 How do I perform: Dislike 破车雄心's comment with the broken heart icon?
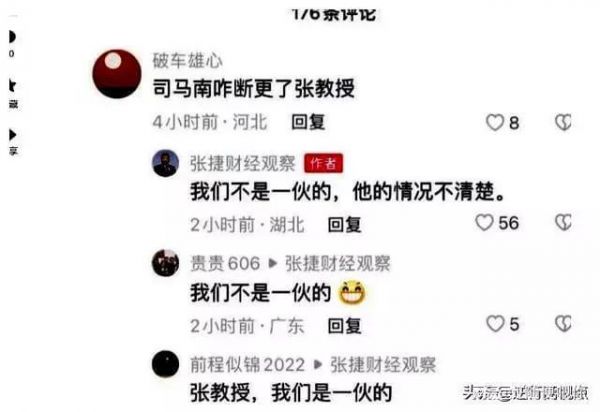click(563, 123)
